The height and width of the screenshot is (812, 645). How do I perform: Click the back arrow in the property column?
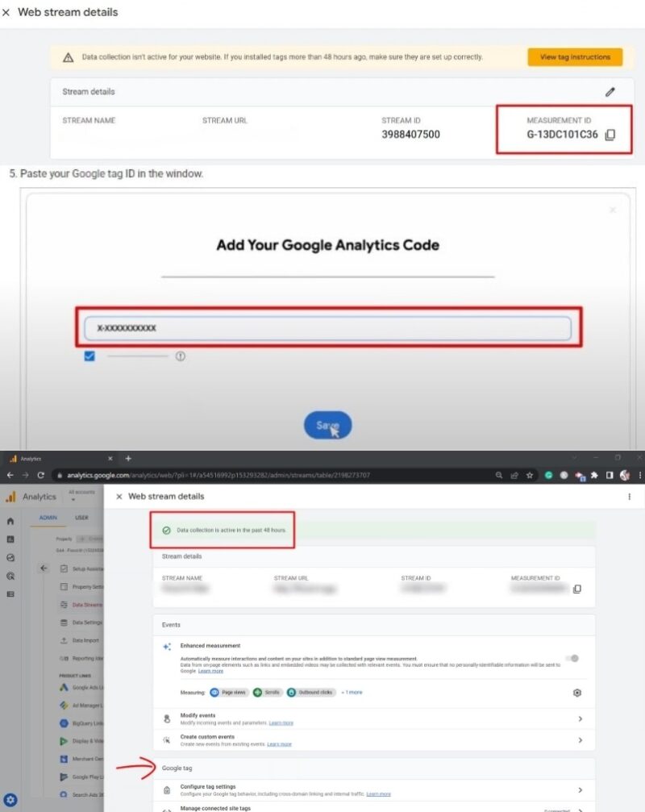(44, 568)
